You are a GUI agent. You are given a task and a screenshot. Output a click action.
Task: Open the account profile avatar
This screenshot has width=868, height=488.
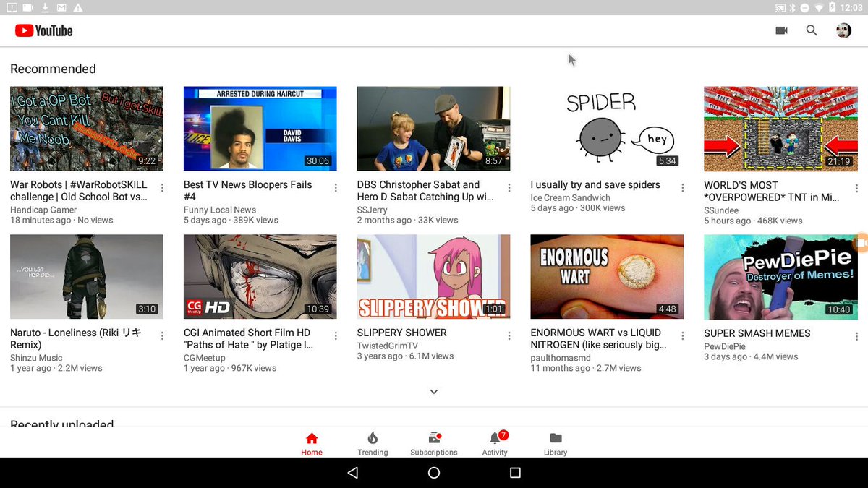(843, 30)
